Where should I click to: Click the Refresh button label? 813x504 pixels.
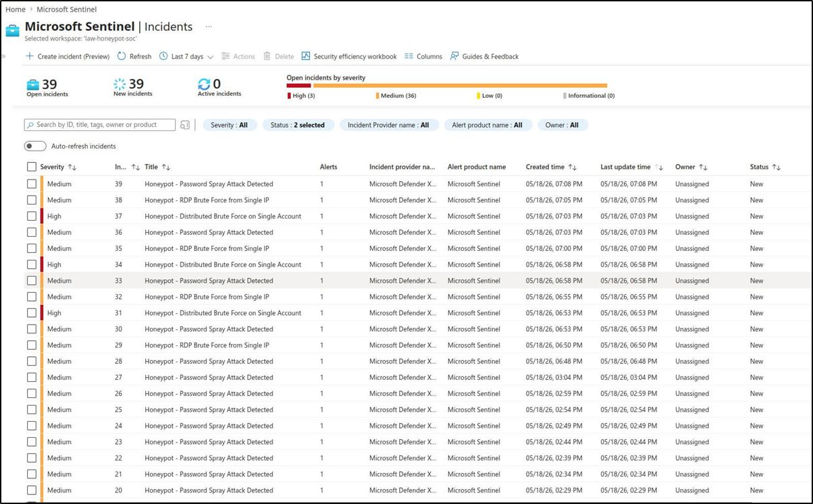point(140,57)
